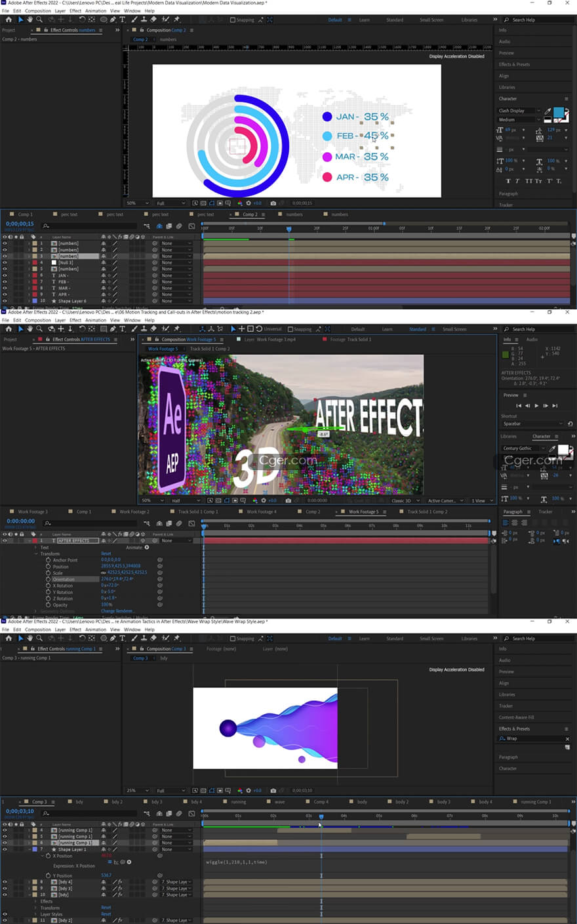
Task: Click X Position stopwatch in bottom window
Action: [x=48, y=856]
